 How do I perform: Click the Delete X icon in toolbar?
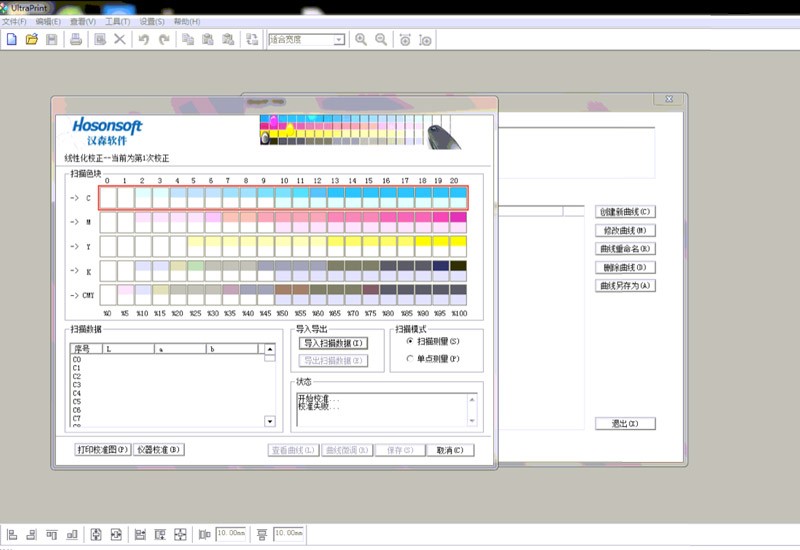tap(119, 39)
